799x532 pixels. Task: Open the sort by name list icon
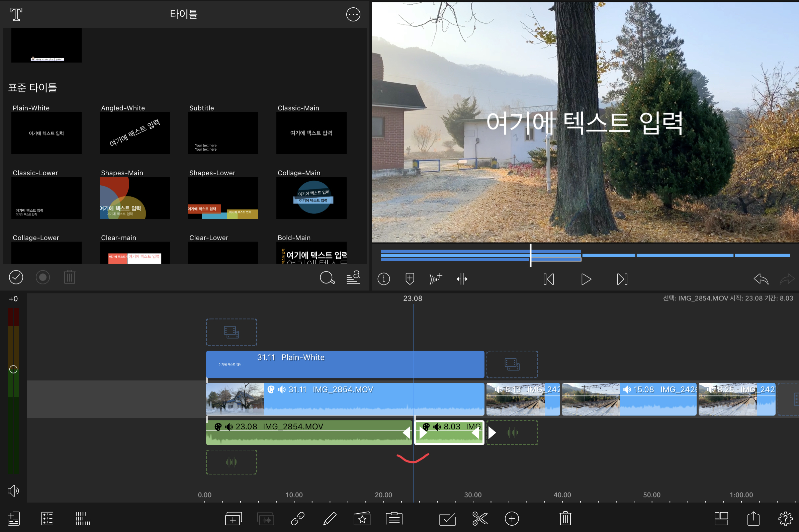(353, 277)
